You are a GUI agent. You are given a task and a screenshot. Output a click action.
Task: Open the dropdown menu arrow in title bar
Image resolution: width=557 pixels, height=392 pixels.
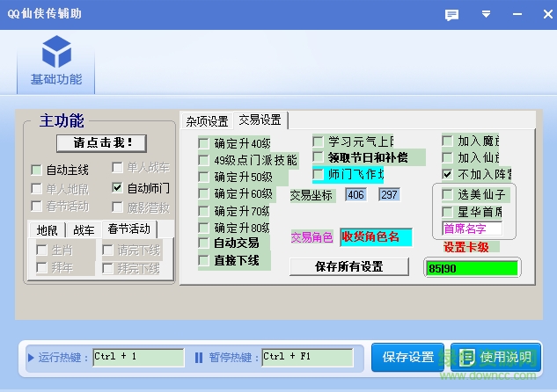(486, 14)
